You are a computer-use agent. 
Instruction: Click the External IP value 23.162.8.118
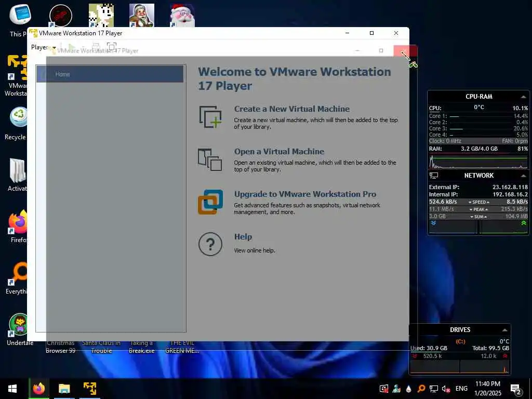click(510, 187)
